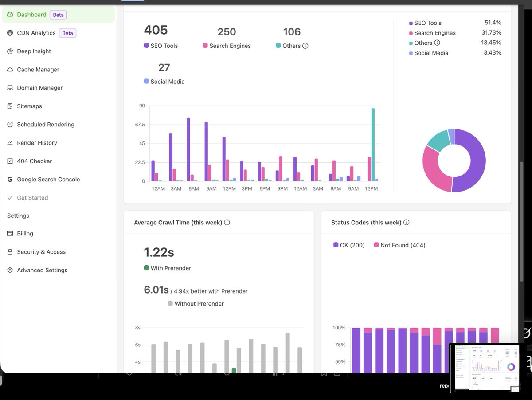Click the Render History chart icon
The width and height of the screenshot is (532, 400).
click(10, 143)
